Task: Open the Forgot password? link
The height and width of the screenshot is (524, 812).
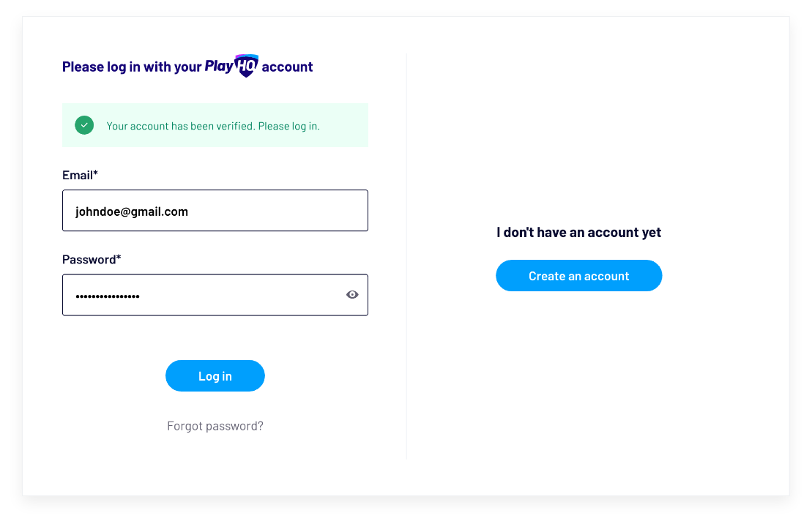Action: pos(215,426)
